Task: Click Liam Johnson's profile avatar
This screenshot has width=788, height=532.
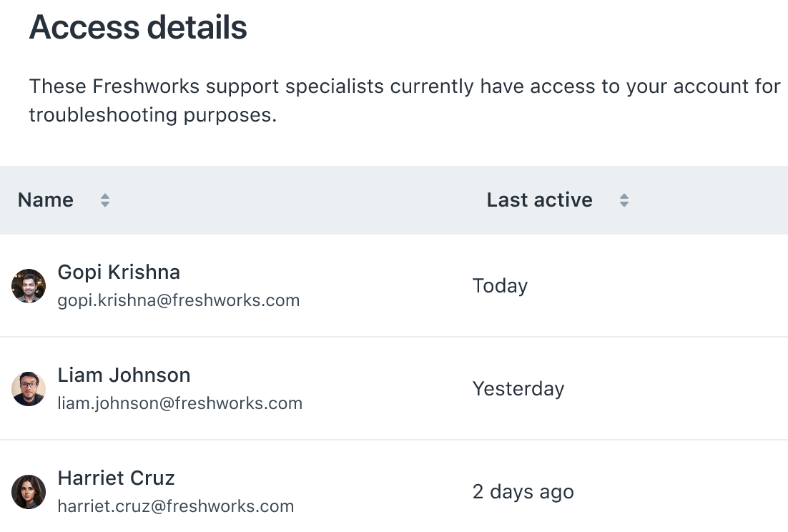Action: coord(29,389)
